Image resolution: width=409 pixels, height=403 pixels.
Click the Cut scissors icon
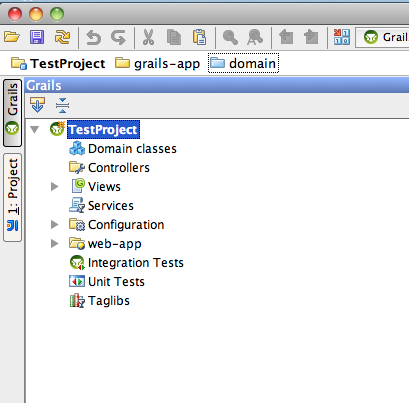148,37
